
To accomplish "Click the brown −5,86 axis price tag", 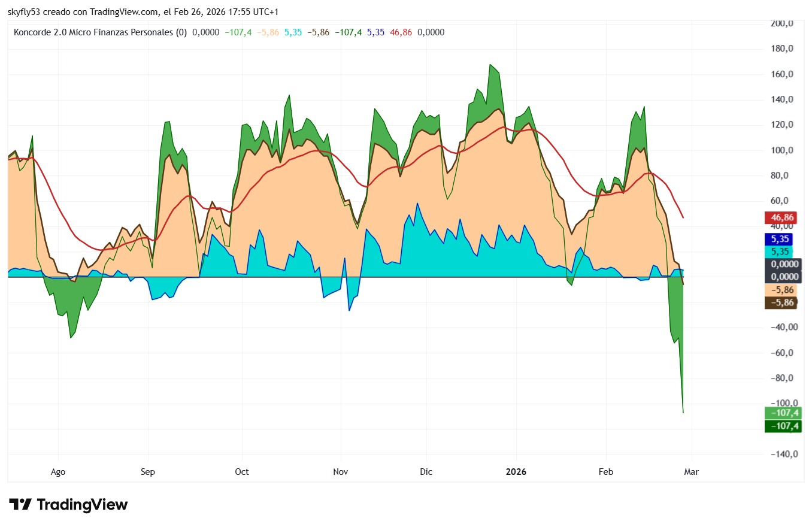I will 781,302.
